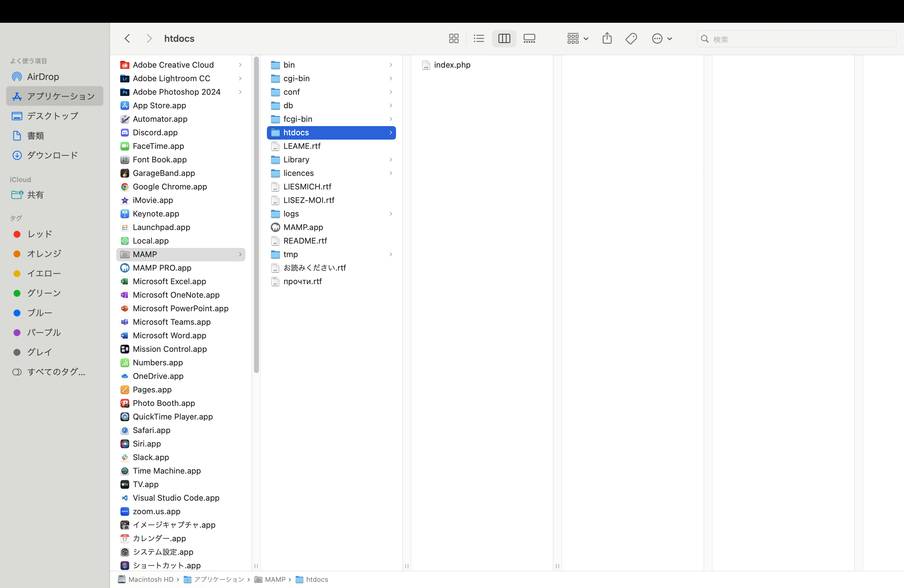Select Microsoft Excel.app icon
Image resolution: width=904 pixels, height=588 pixels.
pos(125,281)
